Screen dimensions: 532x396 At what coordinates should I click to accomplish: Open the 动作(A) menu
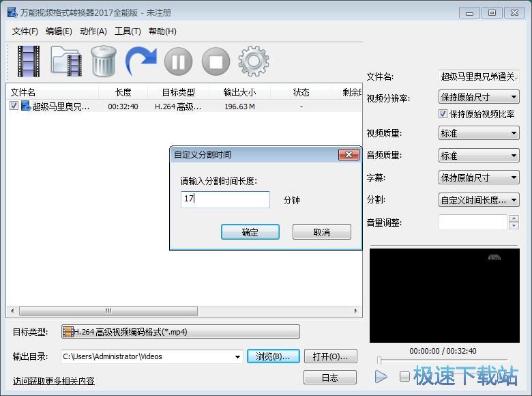93,31
